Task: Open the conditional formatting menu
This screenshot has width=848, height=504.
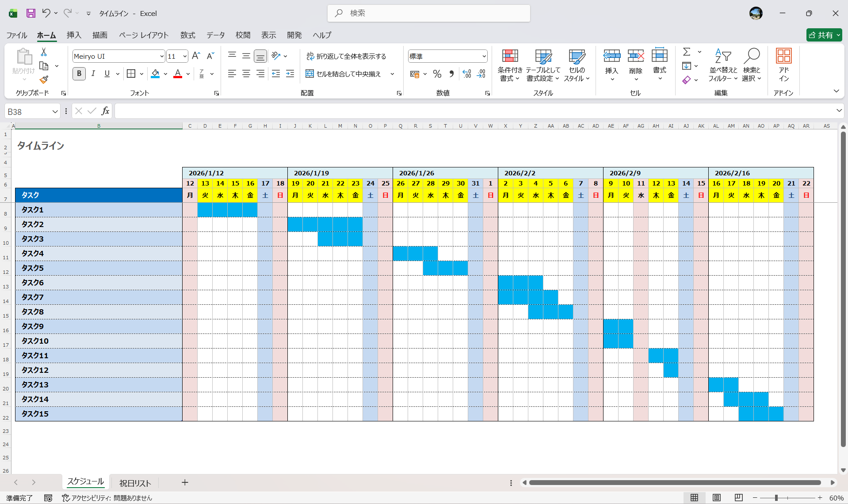Action: click(x=510, y=65)
